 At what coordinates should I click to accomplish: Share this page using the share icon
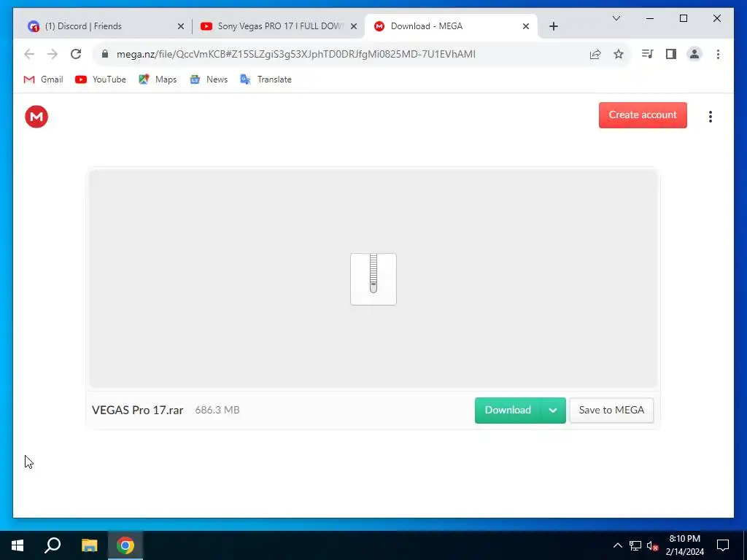[595, 54]
